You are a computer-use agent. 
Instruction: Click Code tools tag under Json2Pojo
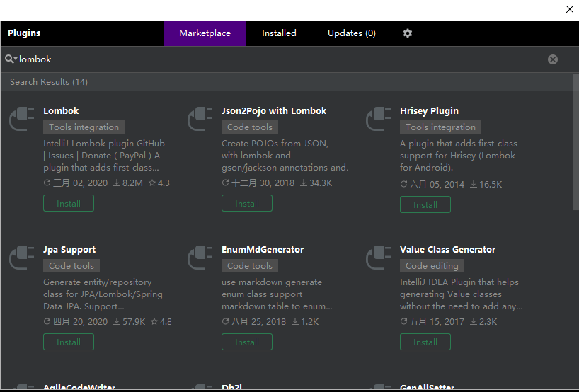250,127
